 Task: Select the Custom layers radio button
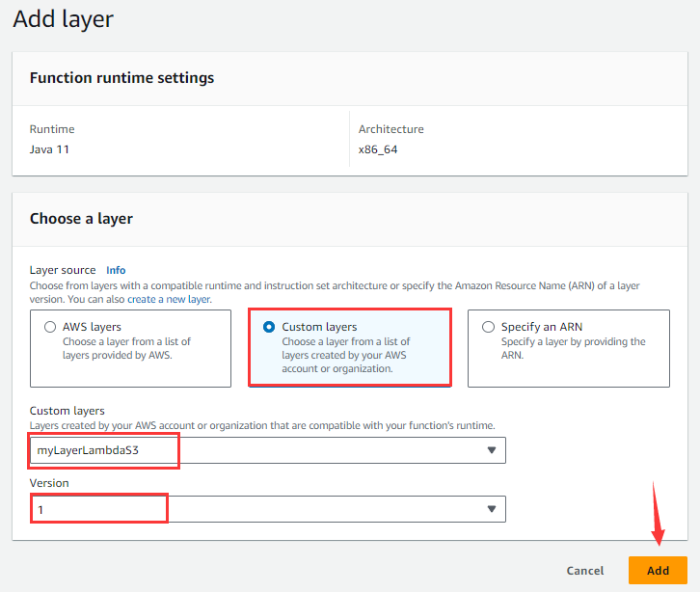click(269, 327)
